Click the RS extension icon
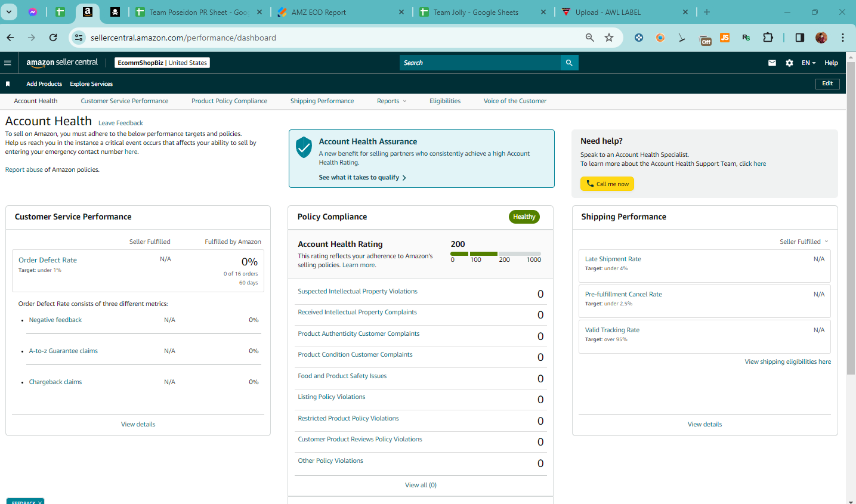 coord(746,38)
